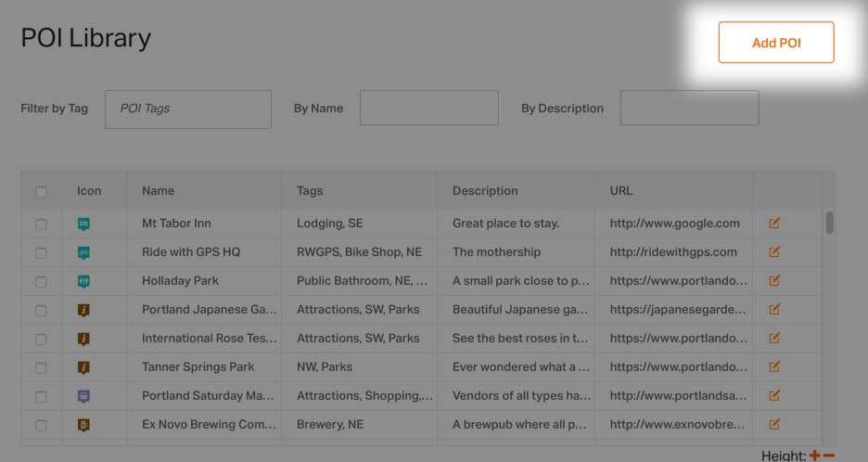The height and width of the screenshot is (462, 868).
Task: Click the info icon for Portland Japanese Garden
Action: 83,310
